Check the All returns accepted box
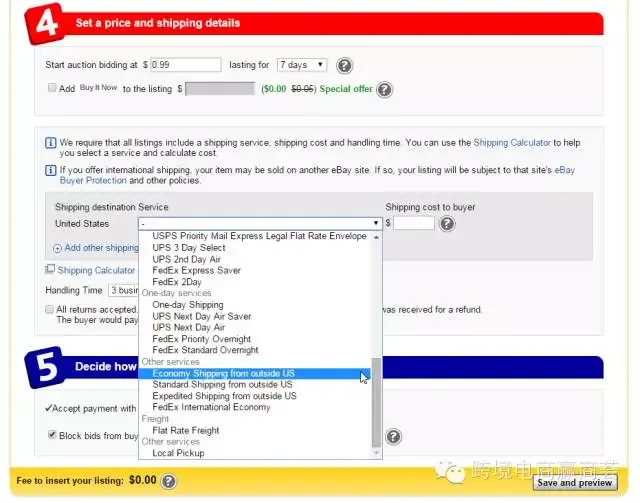Screen dimensions: 640x503 coord(49,309)
